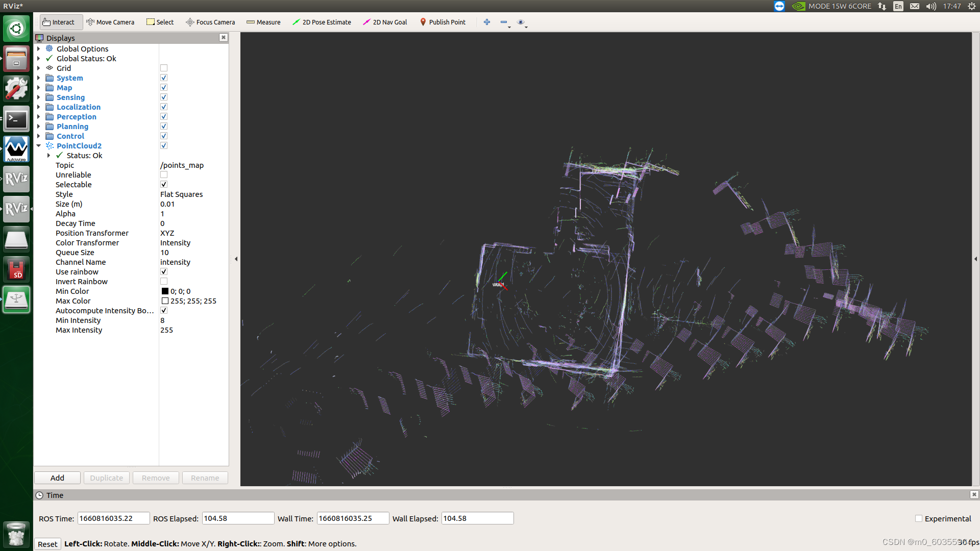Screen dimensions: 980x551
Task: Click the Move Camera tool
Action: [110, 22]
